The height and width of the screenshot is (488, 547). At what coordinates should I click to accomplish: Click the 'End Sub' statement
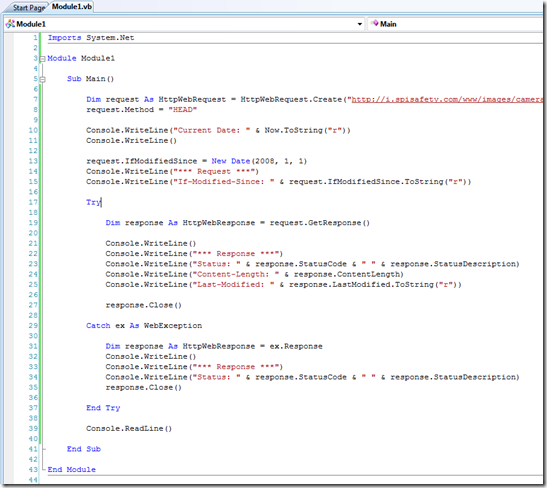(84, 449)
